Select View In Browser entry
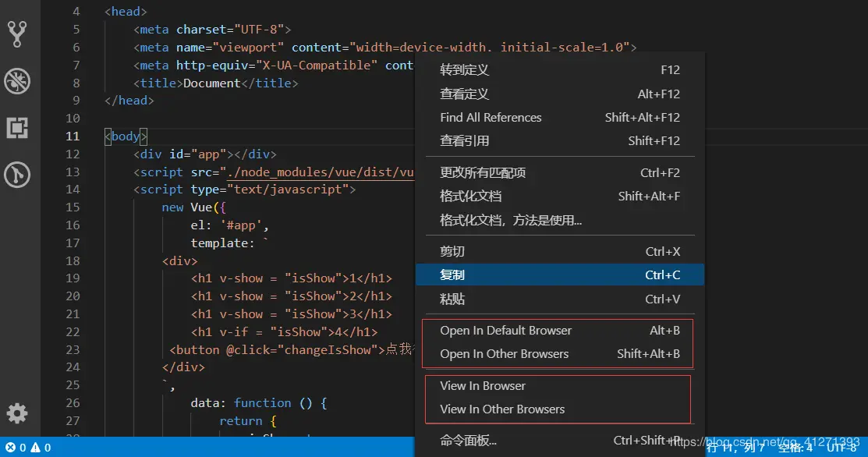 point(560,385)
